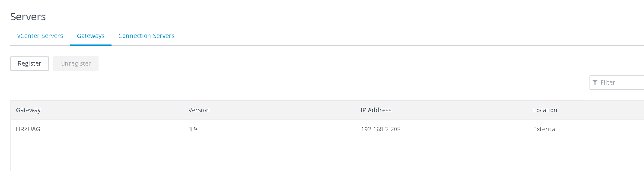The height and width of the screenshot is (171, 644).
Task: Sort by the Location column header
Action: 545,110
